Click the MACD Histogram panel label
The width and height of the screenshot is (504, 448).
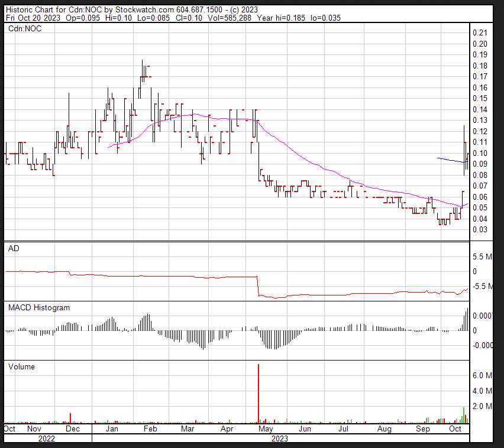pyautogui.click(x=39, y=307)
